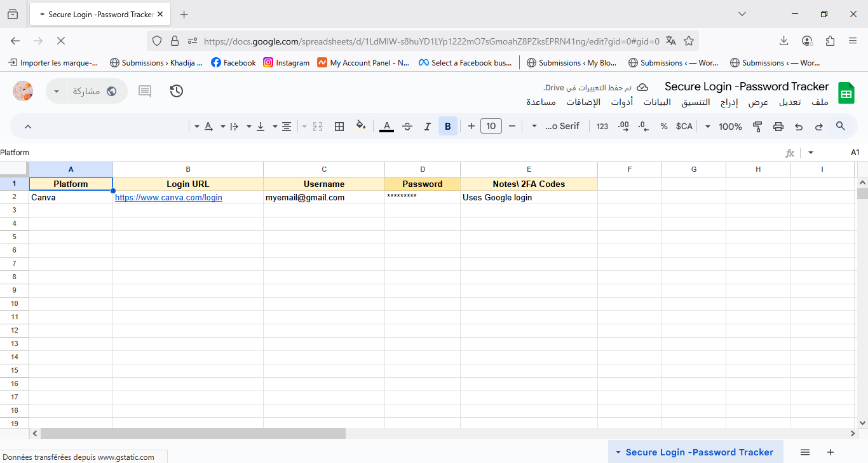Toggle italic formatting button
Screen dimensions: 868x463
[428, 127]
